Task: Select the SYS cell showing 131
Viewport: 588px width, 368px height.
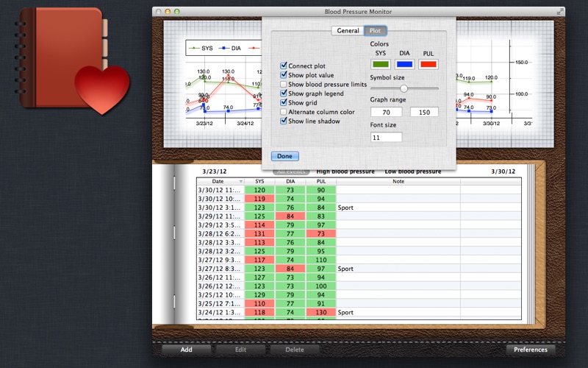Action: [259, 233]
